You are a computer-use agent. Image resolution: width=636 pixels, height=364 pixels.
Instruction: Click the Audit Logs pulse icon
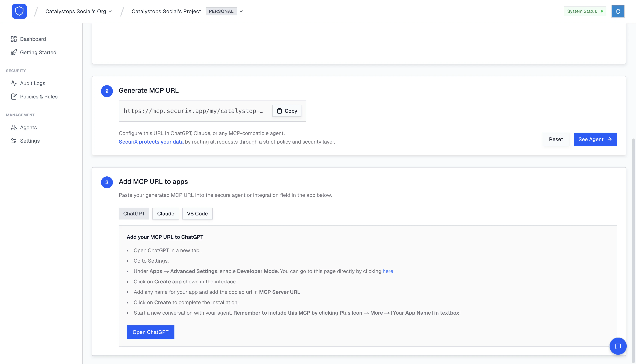tap(14, 83)
